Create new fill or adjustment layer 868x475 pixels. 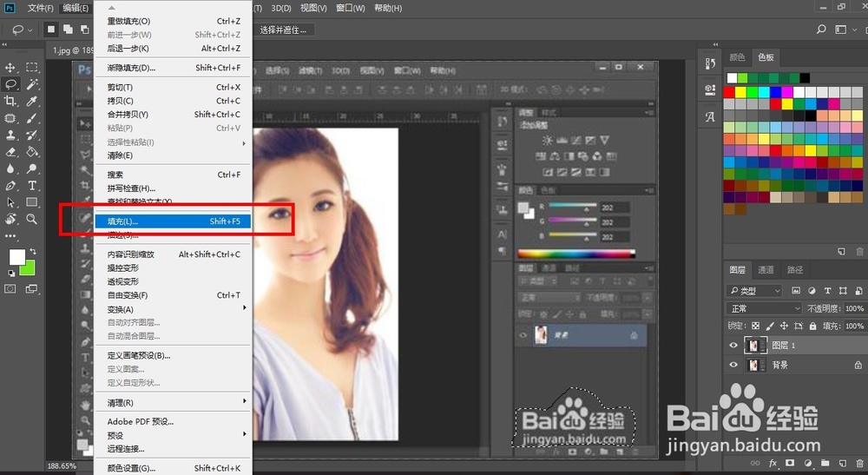coord(807,463)
